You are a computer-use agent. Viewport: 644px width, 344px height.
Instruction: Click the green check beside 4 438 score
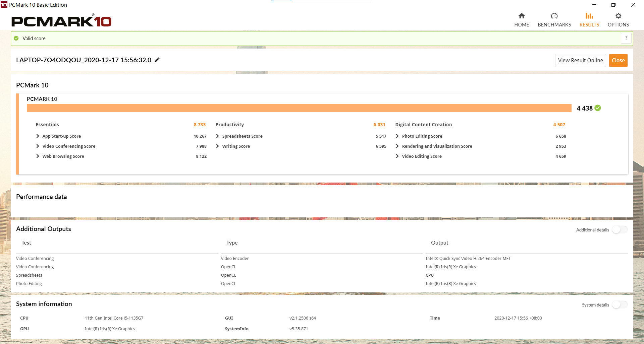click(598, 108)
